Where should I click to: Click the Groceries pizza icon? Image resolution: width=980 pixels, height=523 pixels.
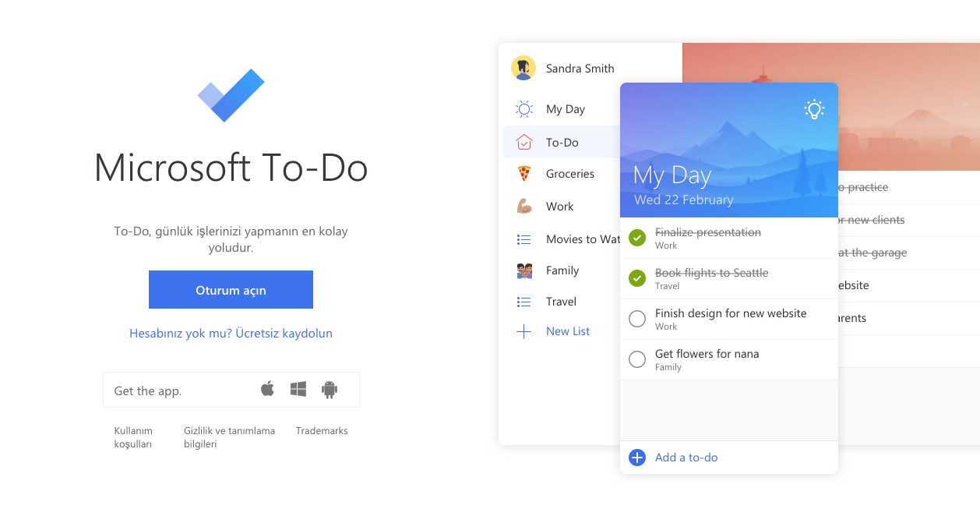524,174
